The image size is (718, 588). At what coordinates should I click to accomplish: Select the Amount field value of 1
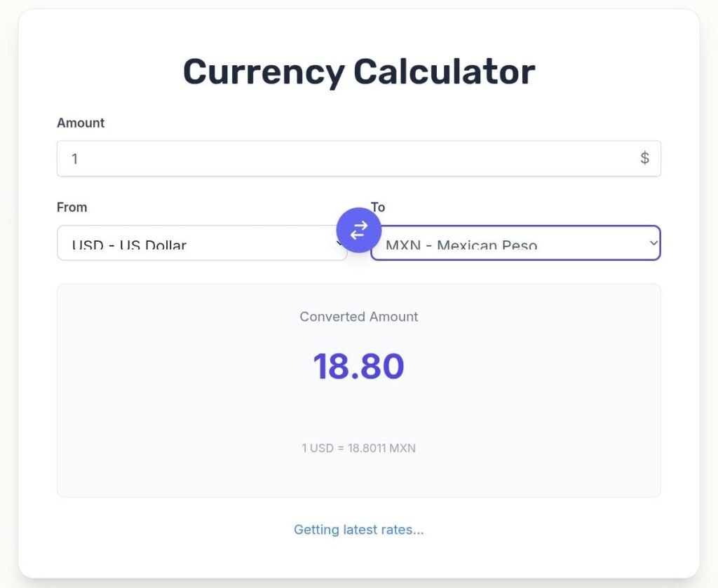74,158
